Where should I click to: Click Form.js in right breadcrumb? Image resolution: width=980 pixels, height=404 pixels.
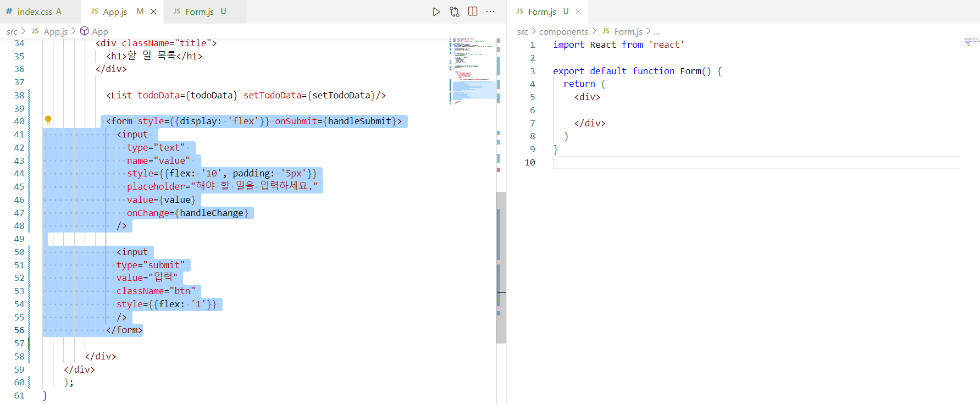pyautogui.click(x=628, y=31)
